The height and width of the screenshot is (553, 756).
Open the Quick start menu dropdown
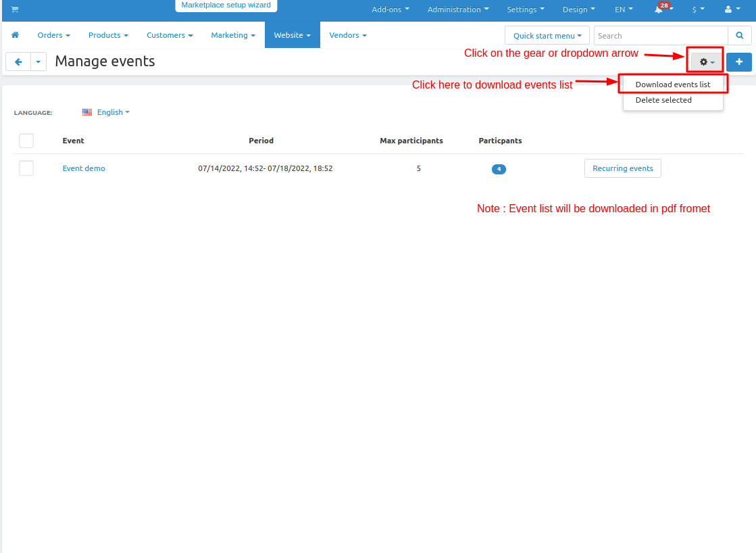pos(547,36)
